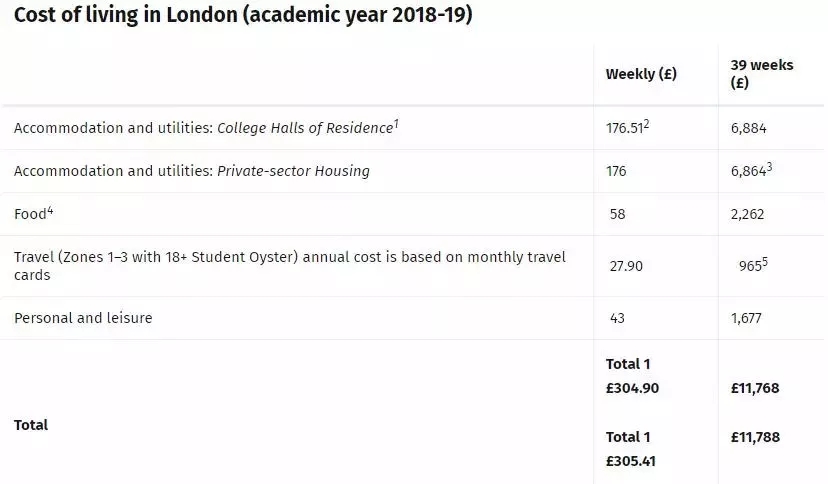
Task: Click the Private-sector Housing row label
Action: [x=192, y=171]
